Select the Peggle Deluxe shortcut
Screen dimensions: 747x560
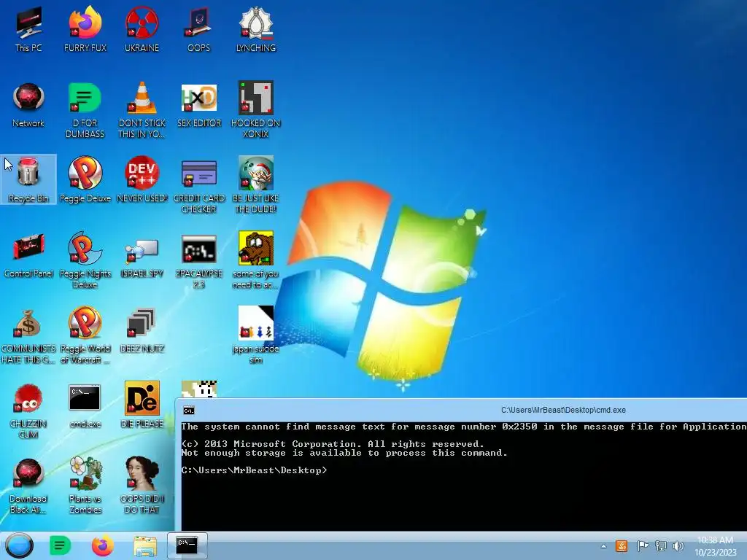pyautogui.click(x=85, y=179)
